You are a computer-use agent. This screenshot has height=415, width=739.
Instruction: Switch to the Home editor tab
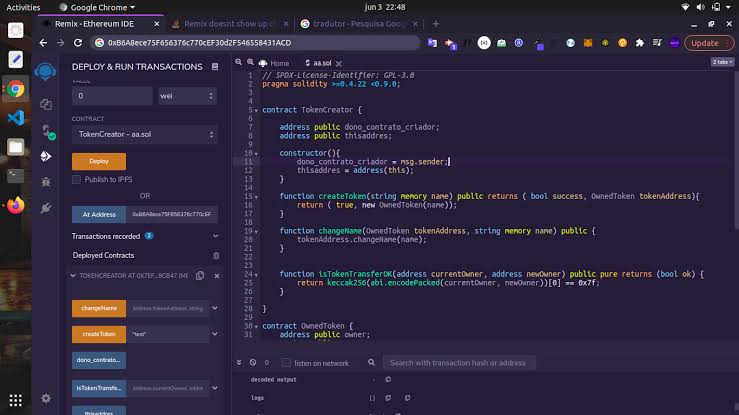click(x=274, y=63)
